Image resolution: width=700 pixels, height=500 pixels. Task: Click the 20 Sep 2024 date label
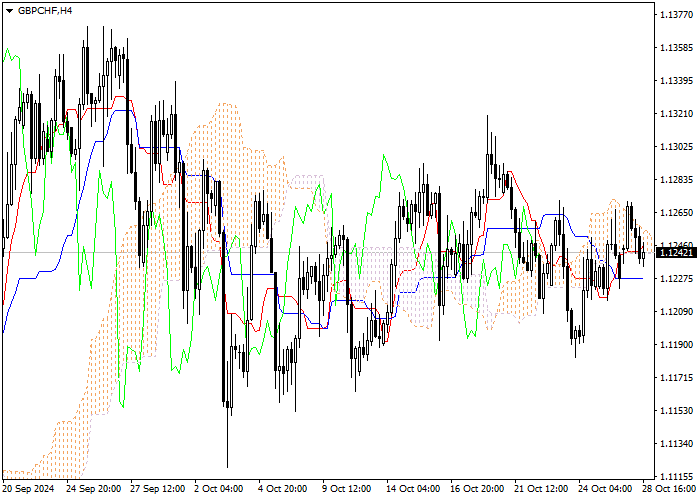click(28, 489)
